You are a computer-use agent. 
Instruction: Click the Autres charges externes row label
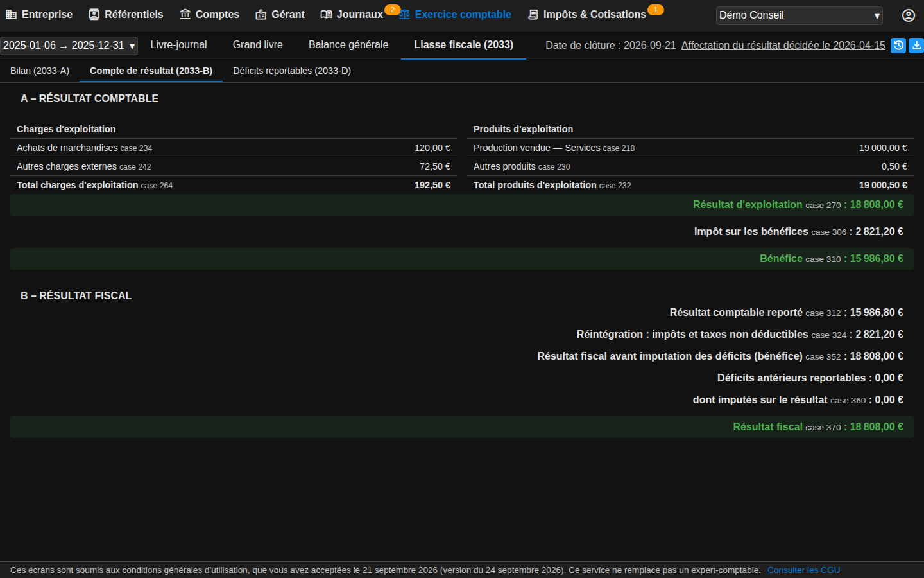(67, 166)
